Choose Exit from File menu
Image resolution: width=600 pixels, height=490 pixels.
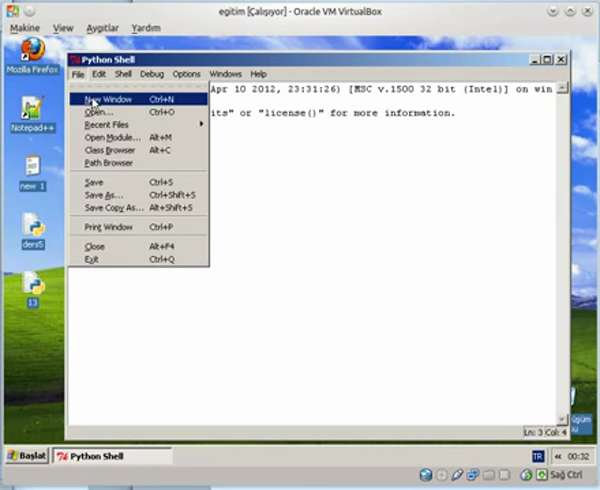click(139, 259)
